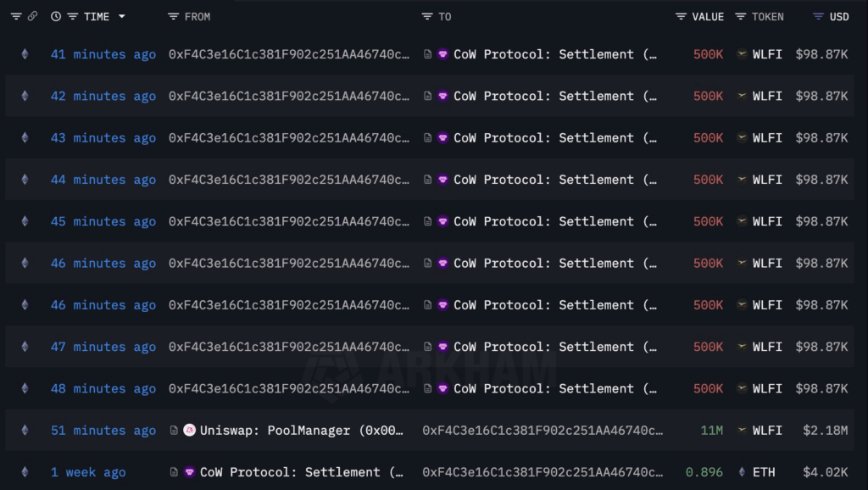The image size is (868, 490).
Task: Click the clock icon beside TIME
Action: [x=56, y=16]
